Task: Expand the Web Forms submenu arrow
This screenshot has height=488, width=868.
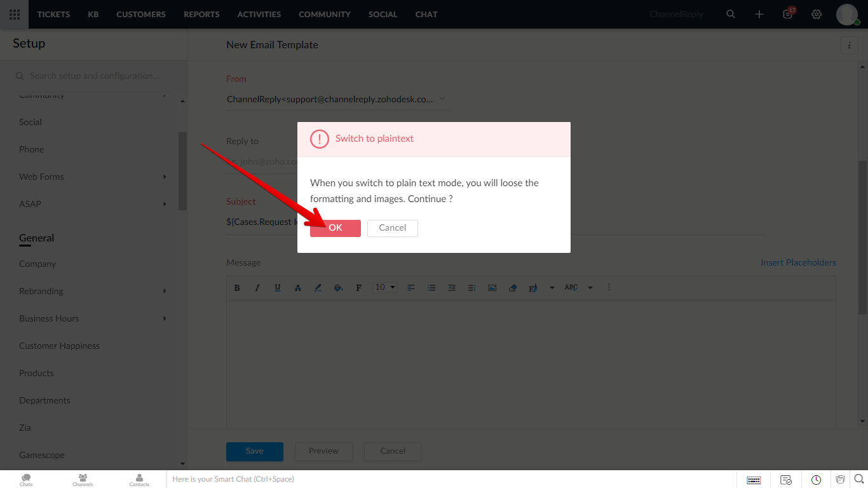Action: tap(165, 177)
